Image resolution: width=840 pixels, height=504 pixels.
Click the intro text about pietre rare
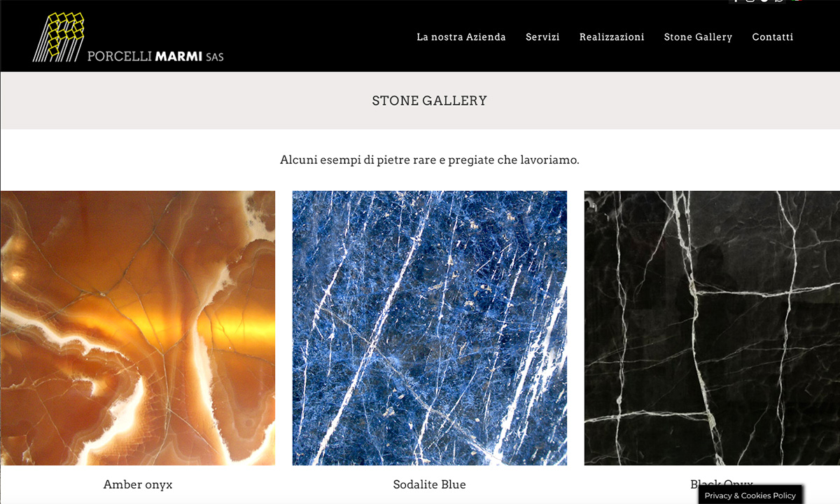(x=430, y=160)
